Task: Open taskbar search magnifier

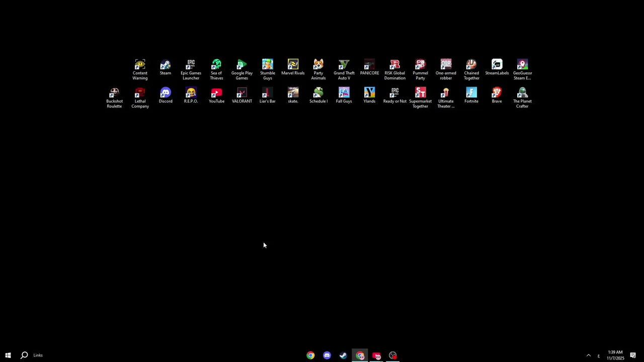Action: tap(24, 355)
